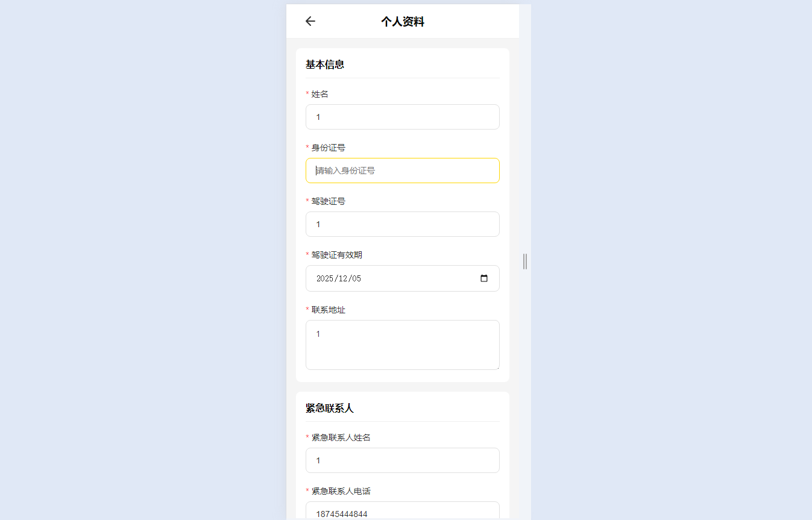The width and height of the screenshot is (812, 520).
Task: Click the 姓名 field label
Action: click(x=319, y=94)
